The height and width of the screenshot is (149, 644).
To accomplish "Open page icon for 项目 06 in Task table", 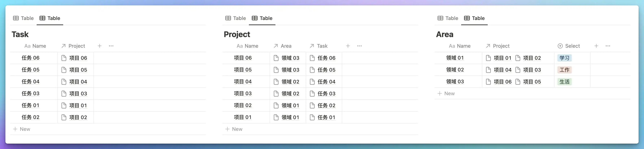I will (64, 58).
